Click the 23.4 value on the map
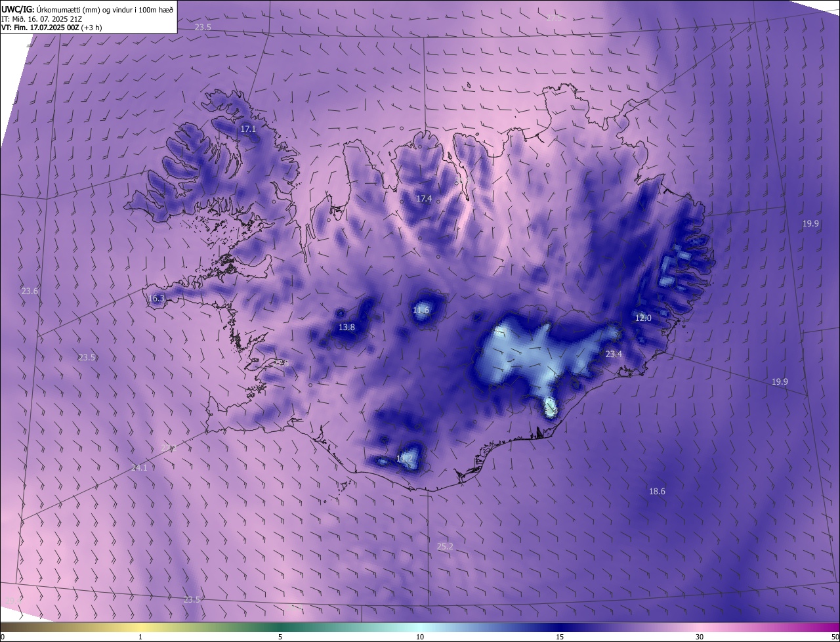Image resolution: width=840 pixels, height=642 pixels. (x=614, y=354)
